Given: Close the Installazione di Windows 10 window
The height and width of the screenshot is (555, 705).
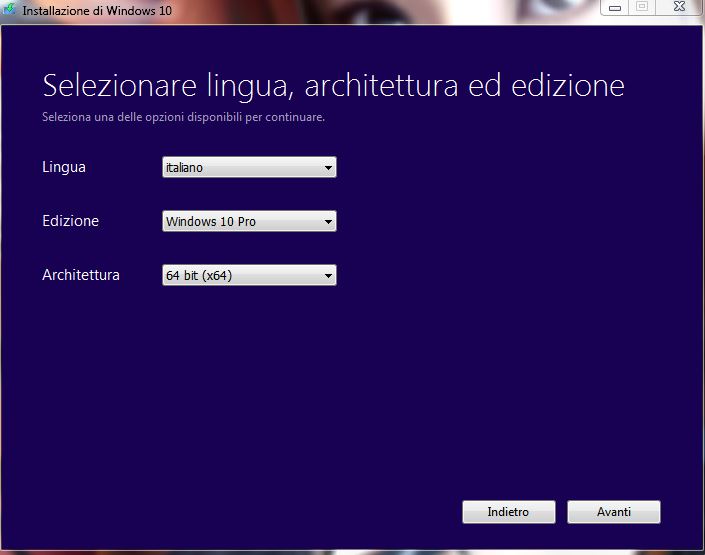Looking at the screenshot, I should (x=679, y=7).
